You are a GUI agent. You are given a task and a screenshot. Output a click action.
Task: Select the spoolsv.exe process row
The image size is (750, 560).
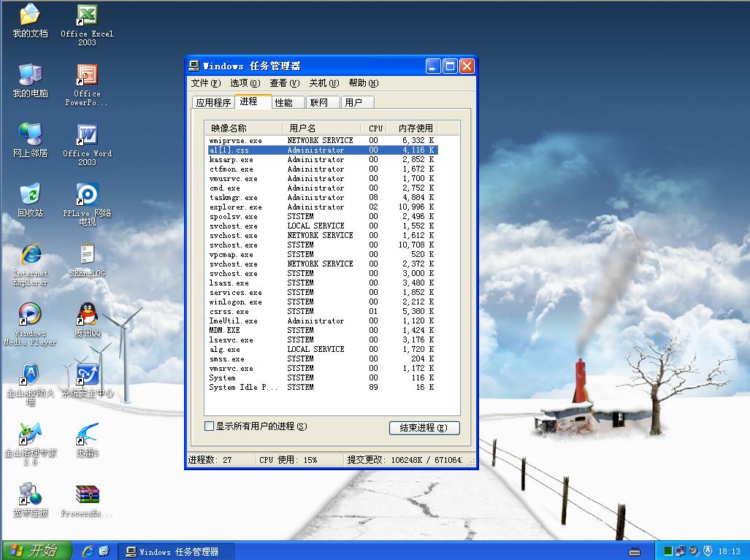(322, 217)
